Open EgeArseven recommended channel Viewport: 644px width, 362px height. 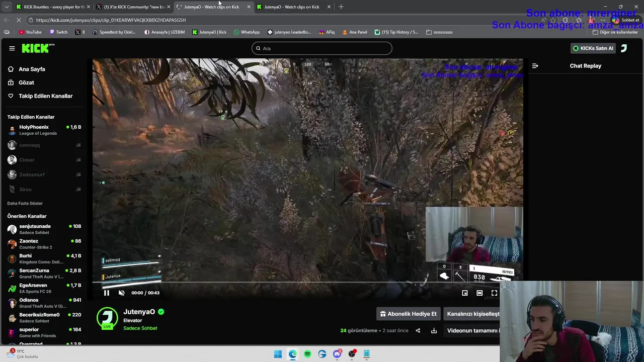pyautogui.click(x=44, y=288)
